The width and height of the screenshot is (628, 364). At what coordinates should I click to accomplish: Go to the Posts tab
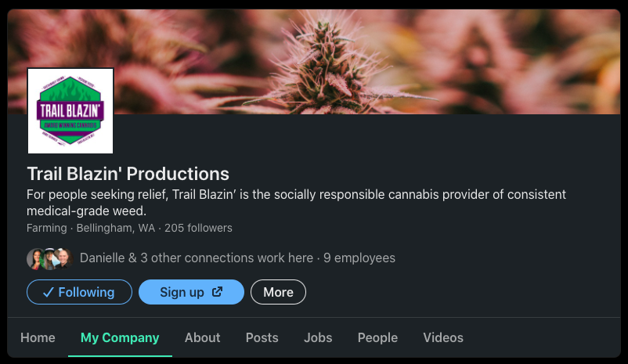262,337
